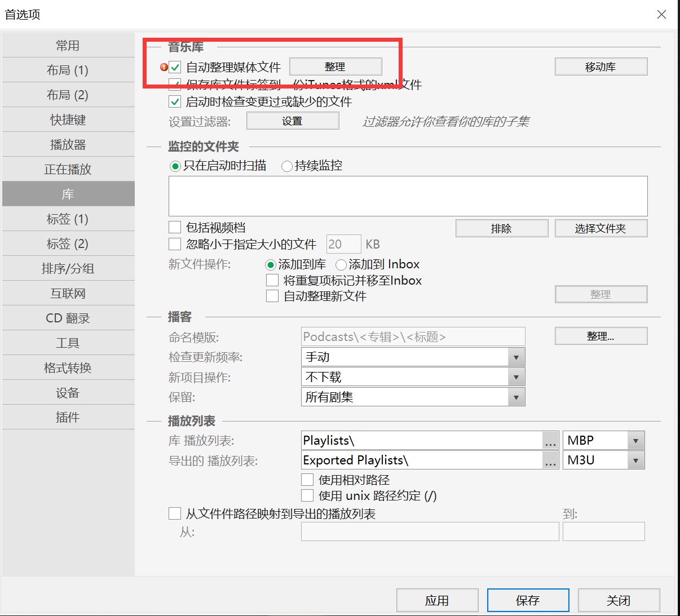Click the … browse button for Playlists\ path

pos(550,441)
